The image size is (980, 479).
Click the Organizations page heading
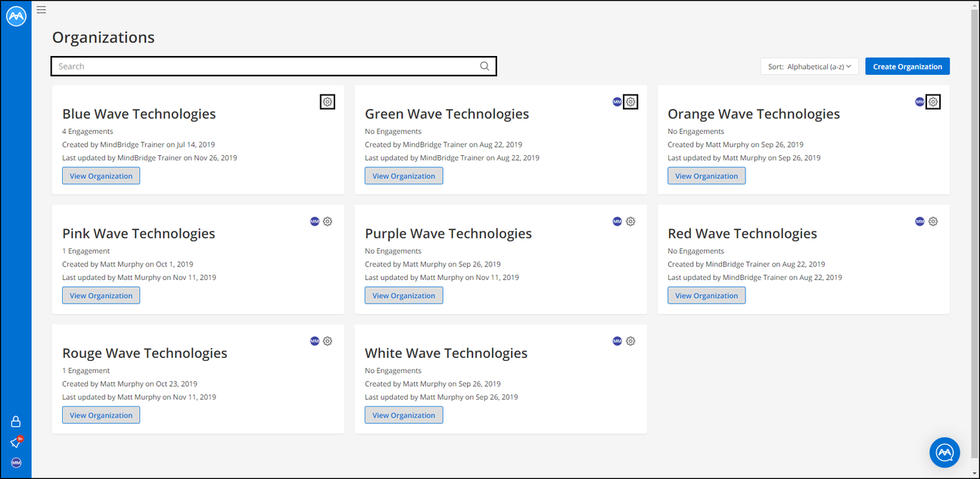coord(103,37)
